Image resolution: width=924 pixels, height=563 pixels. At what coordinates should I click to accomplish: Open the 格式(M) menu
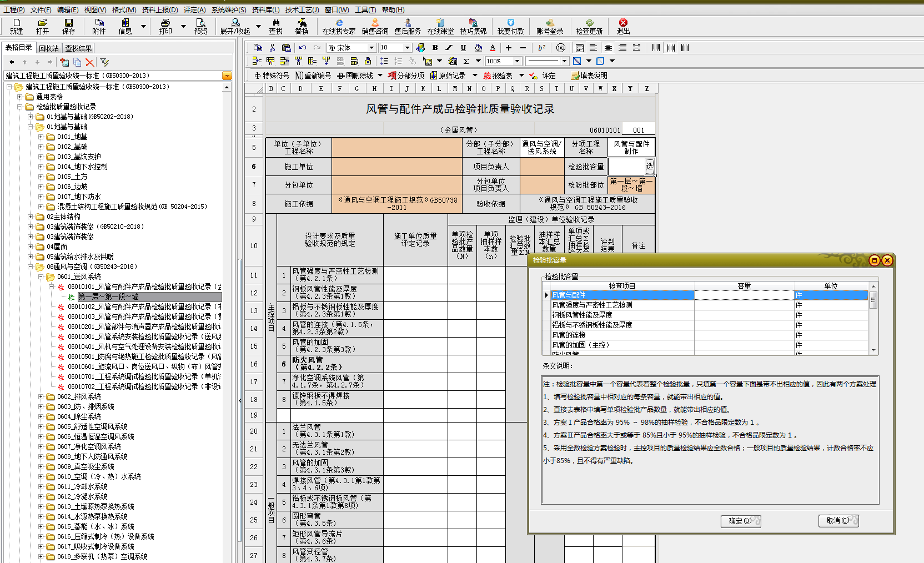pos(124,10)
